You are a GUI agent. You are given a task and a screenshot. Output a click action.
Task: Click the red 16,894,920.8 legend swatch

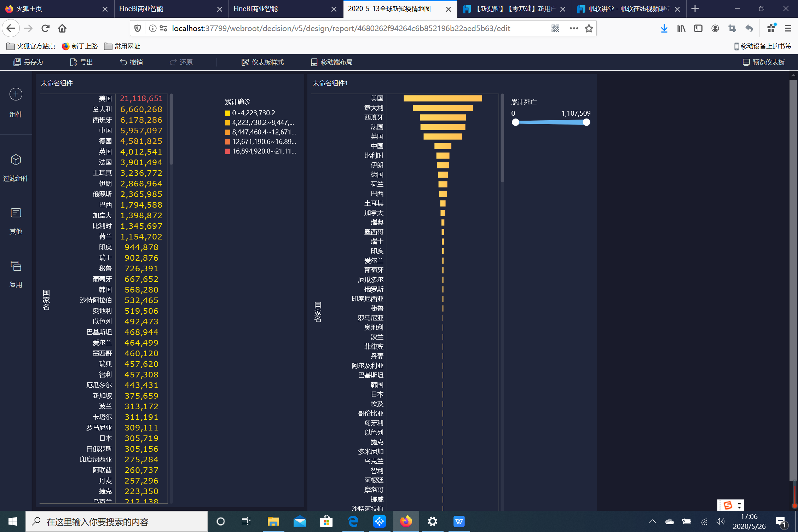coord(227,151)
